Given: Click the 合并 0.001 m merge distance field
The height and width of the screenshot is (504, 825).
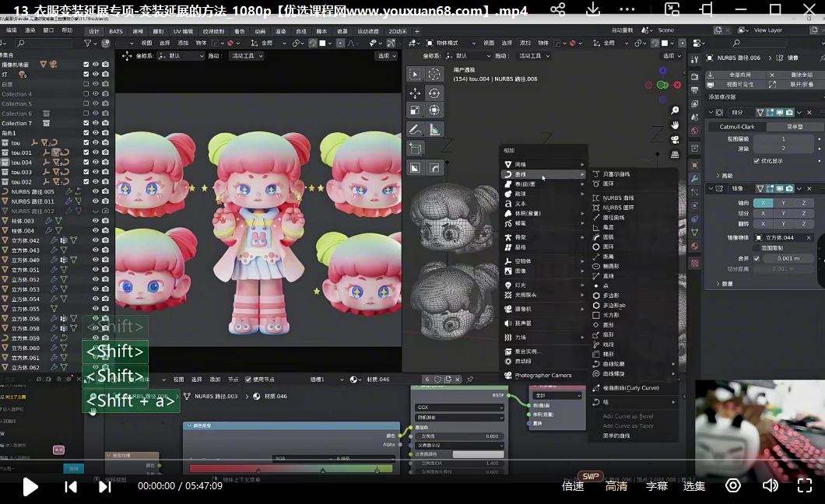Looking at the screenshot, I should [x=788, y=258].
